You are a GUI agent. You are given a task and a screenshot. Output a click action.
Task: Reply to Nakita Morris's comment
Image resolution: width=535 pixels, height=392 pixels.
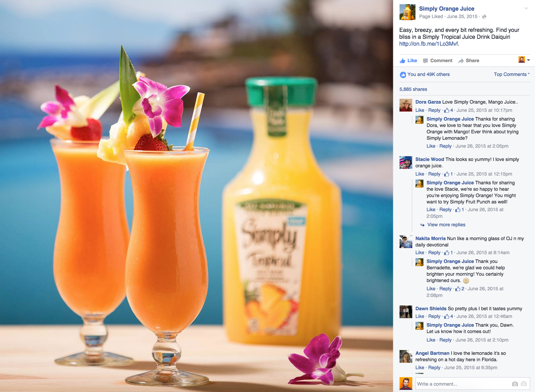434,253
